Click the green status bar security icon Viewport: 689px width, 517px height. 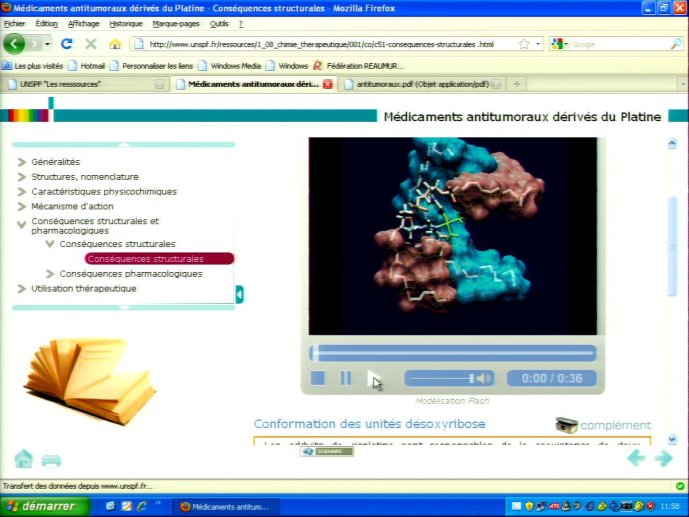coord(680,486)
